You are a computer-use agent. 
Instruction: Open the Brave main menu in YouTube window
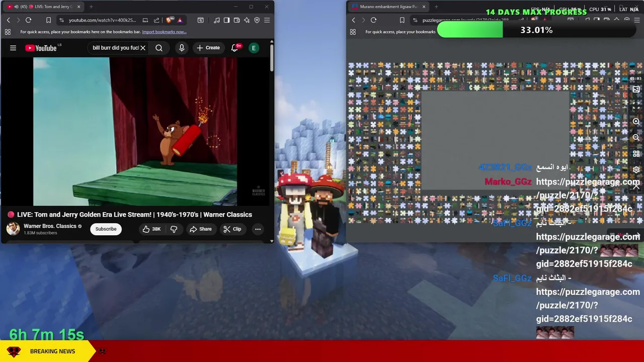tap(267, 20)
